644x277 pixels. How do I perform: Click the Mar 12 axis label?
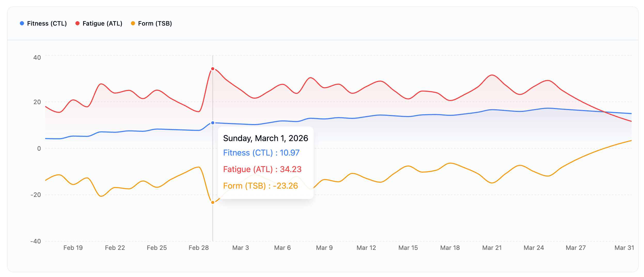click(366, 248)
